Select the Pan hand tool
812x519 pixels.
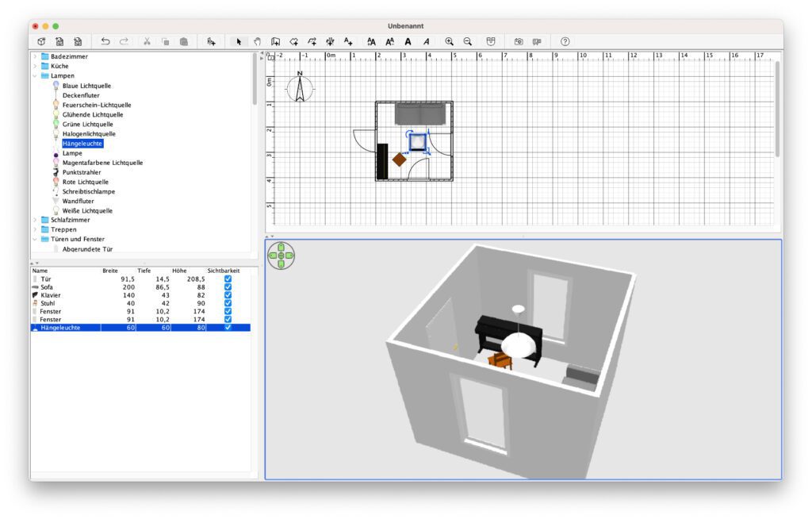pyautogui.click(x=257, y=41)
